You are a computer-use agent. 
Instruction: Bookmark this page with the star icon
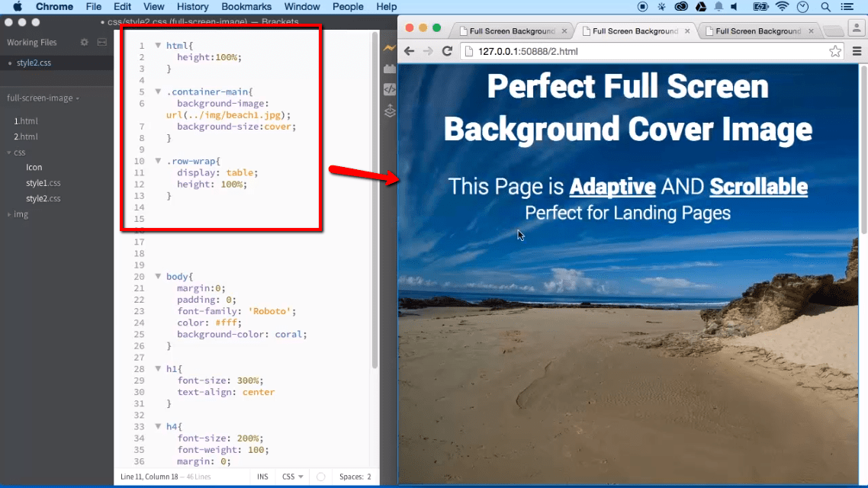click(834, 51)
